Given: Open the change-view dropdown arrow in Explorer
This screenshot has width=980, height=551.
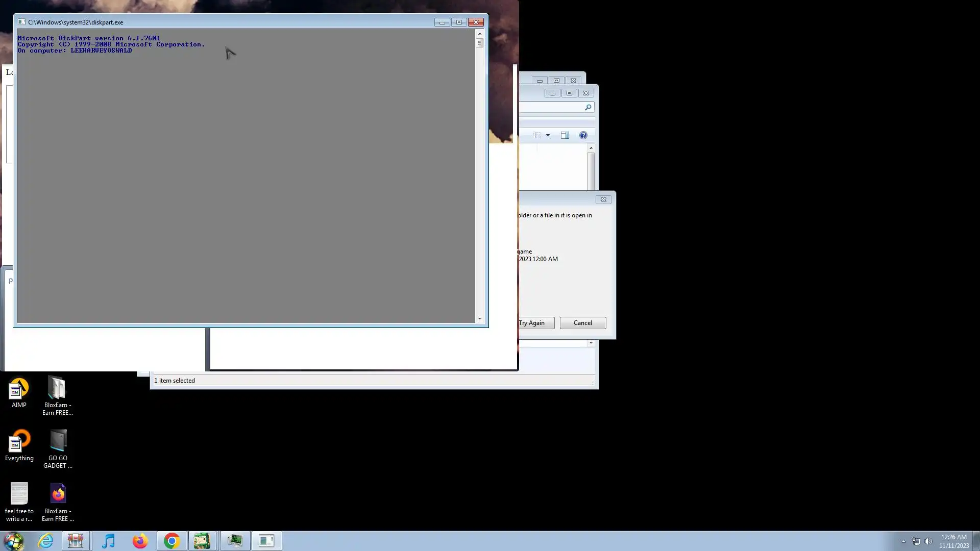Looking at the screenshot, I should coord(548,135).
